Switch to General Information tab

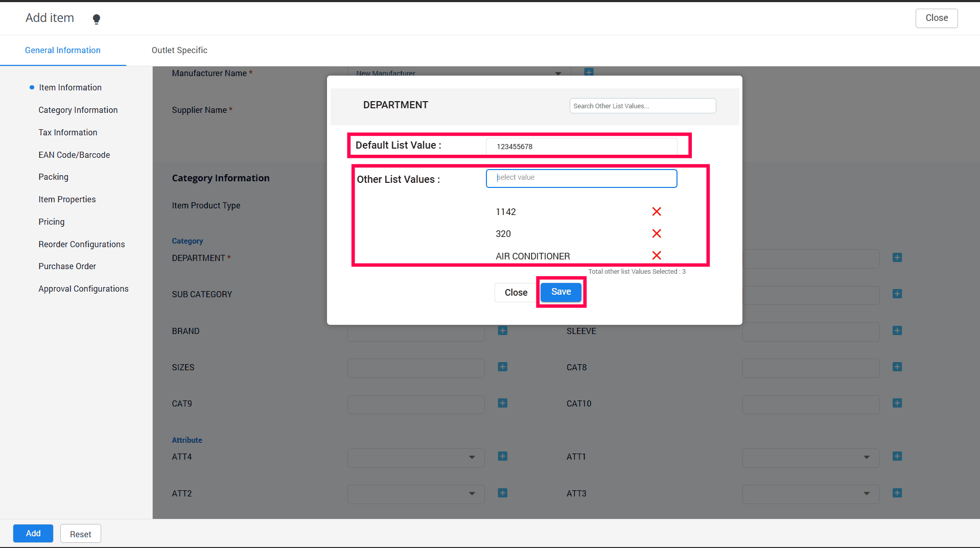[x=63, y=50]
